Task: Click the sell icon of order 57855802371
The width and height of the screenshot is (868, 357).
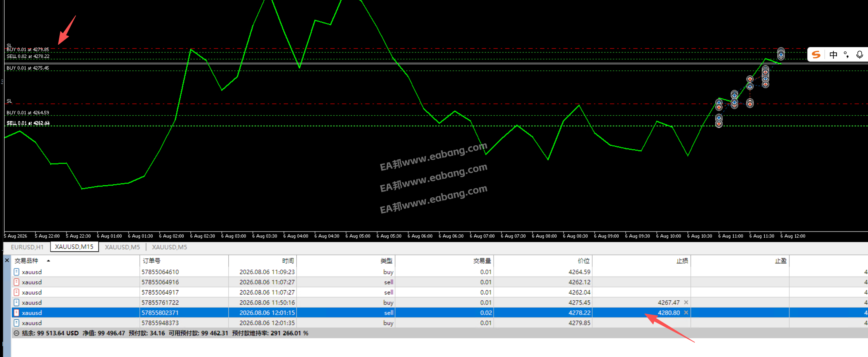Action: click(x=16, y=313)
